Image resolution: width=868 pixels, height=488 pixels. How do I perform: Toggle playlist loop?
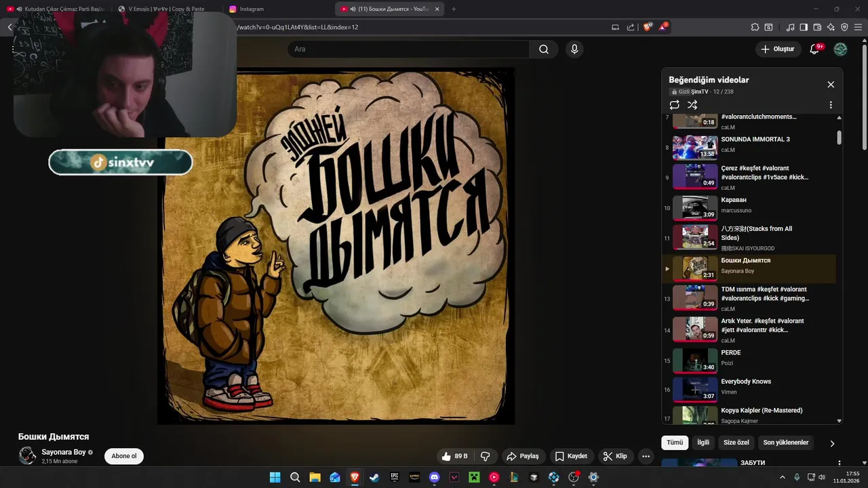tap(674, 105)
